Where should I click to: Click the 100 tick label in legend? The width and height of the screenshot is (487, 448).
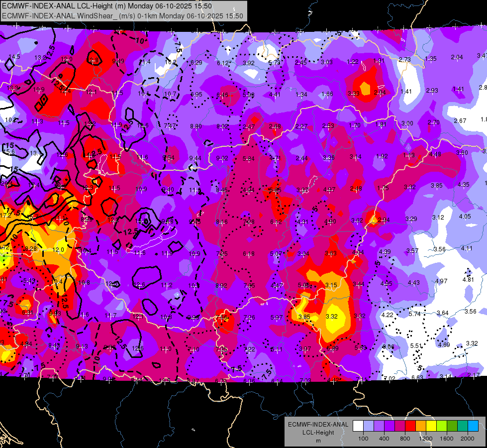(x=363, y=439)
